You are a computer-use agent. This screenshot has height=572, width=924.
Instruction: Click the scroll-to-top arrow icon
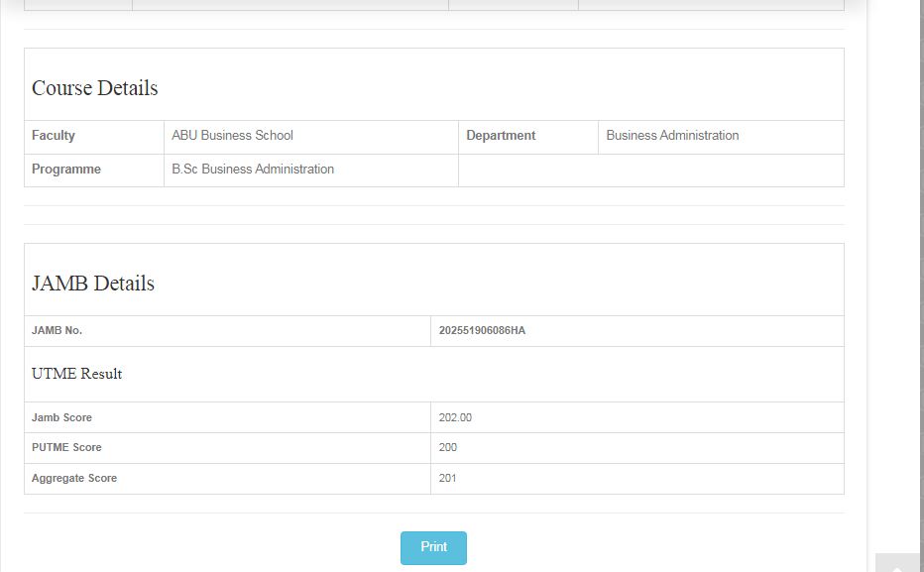(x=898, y=566)
